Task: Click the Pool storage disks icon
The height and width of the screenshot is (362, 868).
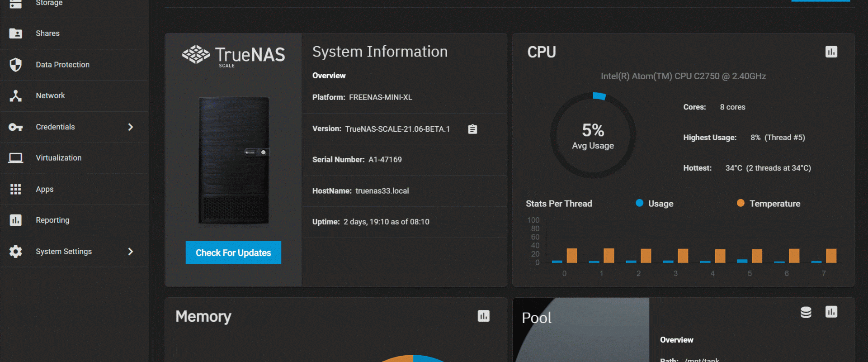Action: (x=806, y=312)
